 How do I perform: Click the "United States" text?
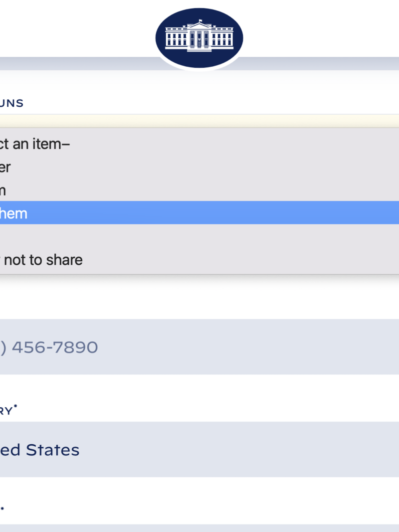pos(40,450)
